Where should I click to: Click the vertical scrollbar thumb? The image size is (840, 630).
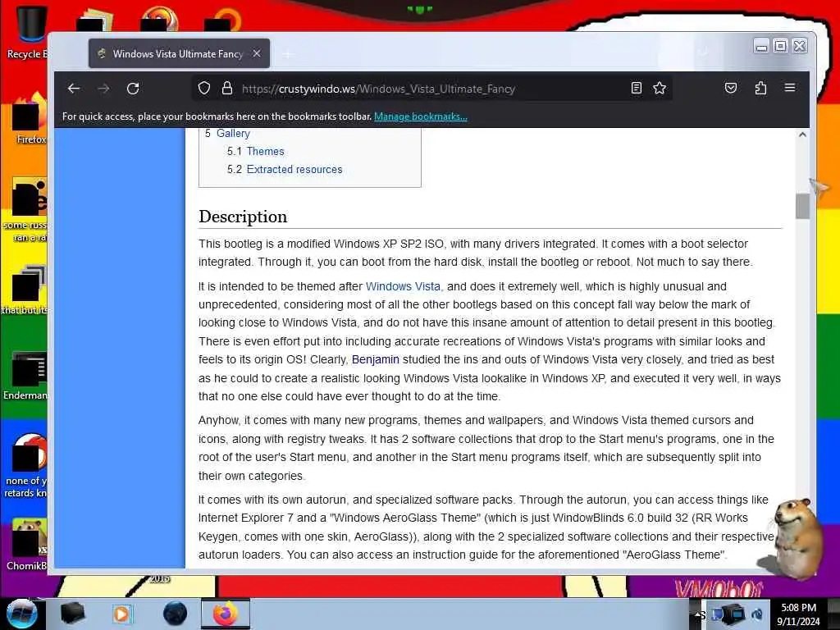[802, 206]
